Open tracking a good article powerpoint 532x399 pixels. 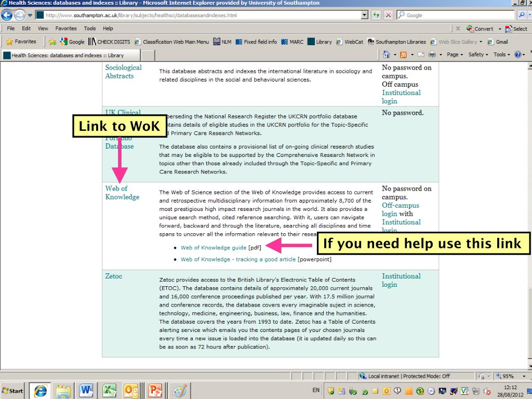coord(238,259)
